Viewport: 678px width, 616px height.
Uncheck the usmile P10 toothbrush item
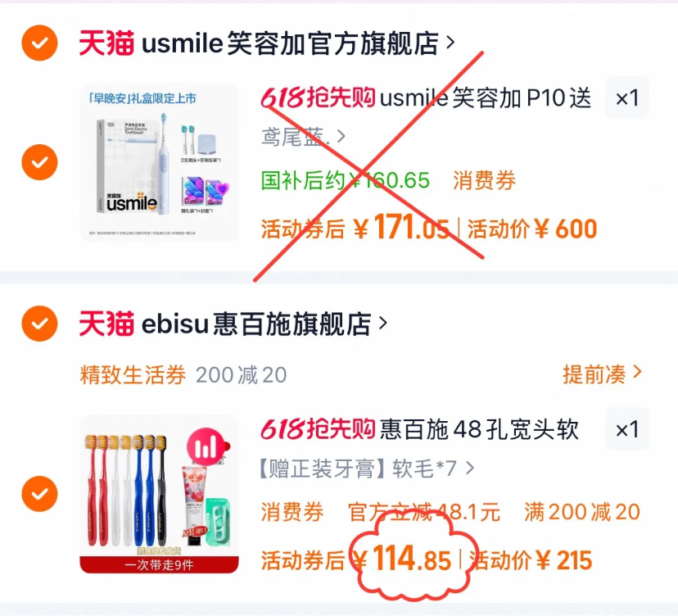[x=39, y=162]
